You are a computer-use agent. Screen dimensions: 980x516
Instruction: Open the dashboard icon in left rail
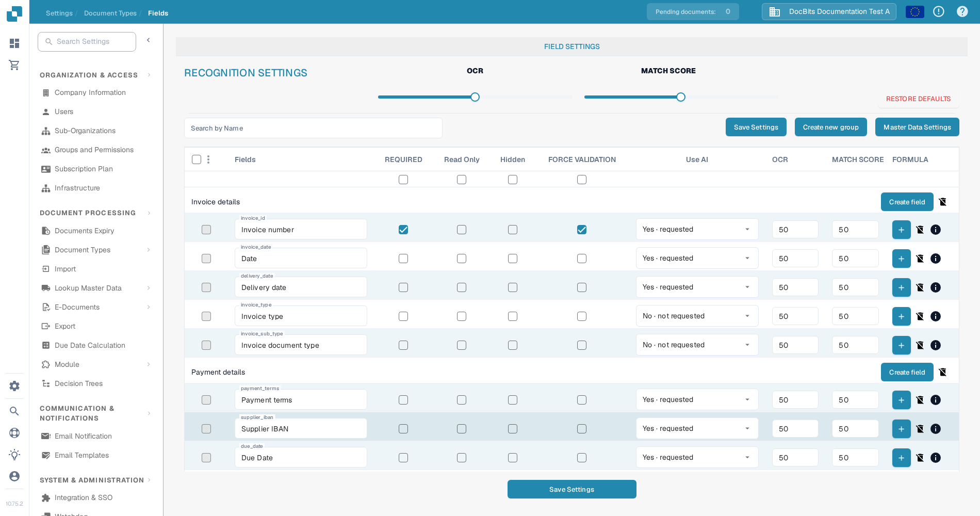click(x=14, y=43)
